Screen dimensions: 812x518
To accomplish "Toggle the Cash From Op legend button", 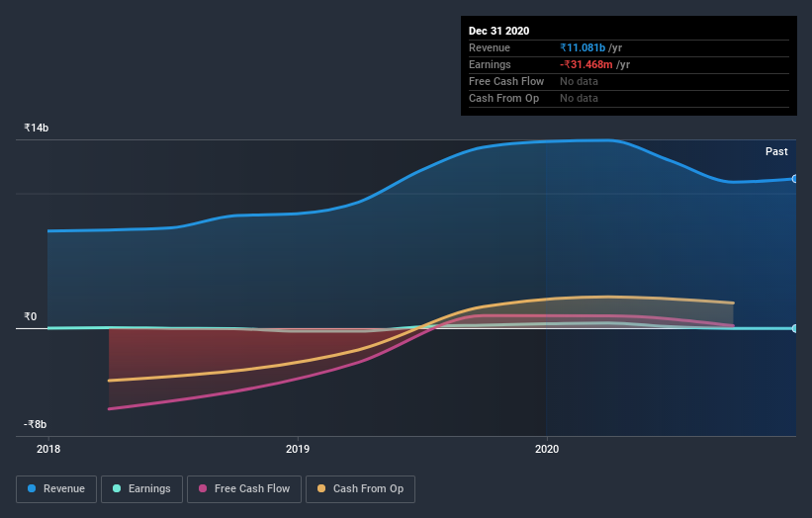I will click(360, 489).
